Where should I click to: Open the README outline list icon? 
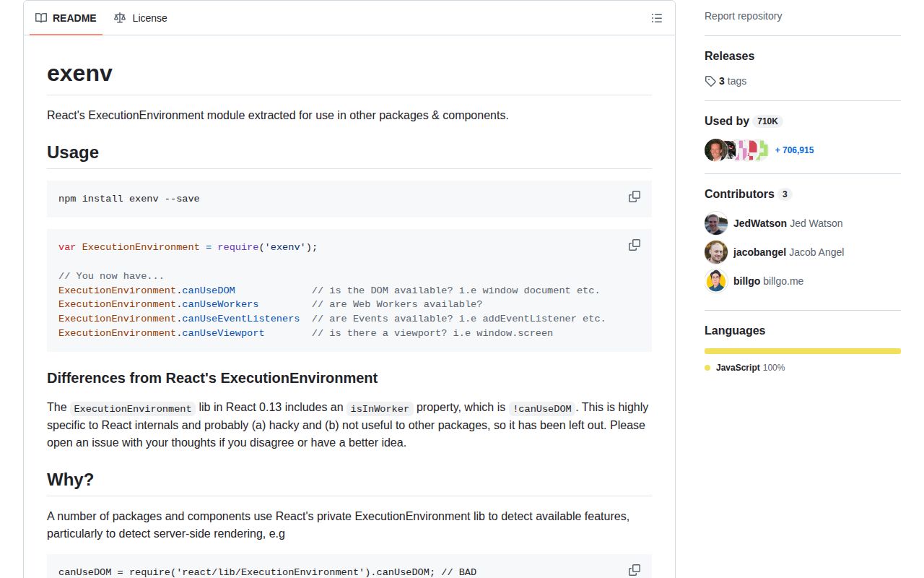point(657,18)
